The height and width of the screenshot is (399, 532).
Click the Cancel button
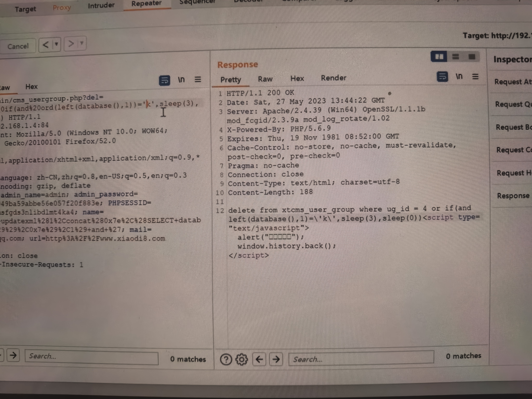click(18, 46)
